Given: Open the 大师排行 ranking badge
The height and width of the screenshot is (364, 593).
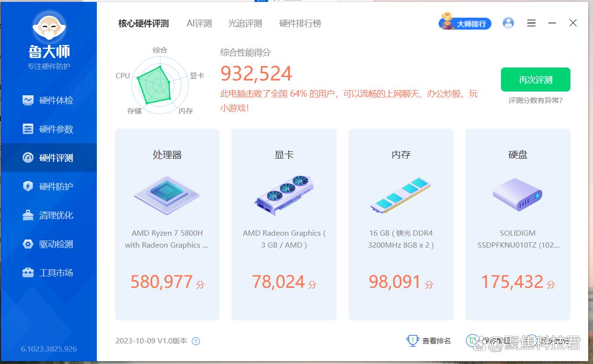Looking at the screenshot, I should 465,23.
